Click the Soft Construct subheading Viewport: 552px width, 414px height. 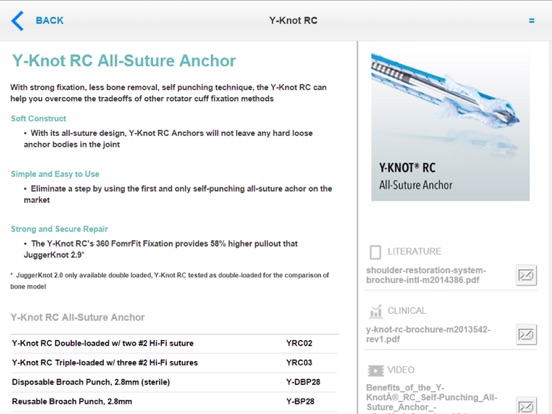point(38,119)
